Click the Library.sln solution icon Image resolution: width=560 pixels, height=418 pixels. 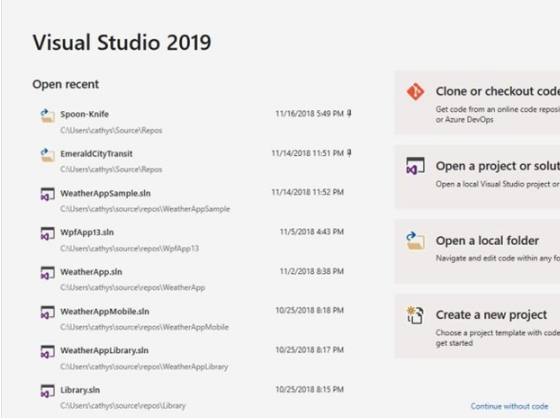pos(48,391)
